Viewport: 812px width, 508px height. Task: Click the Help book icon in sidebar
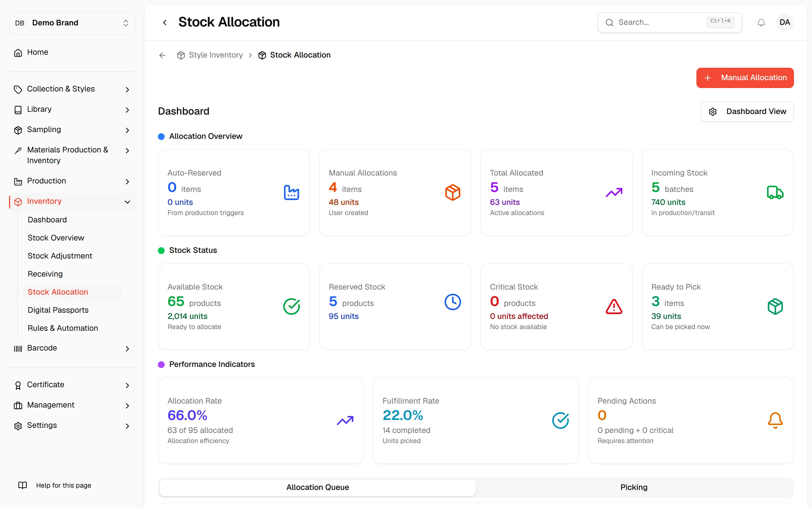click(23, 485)
